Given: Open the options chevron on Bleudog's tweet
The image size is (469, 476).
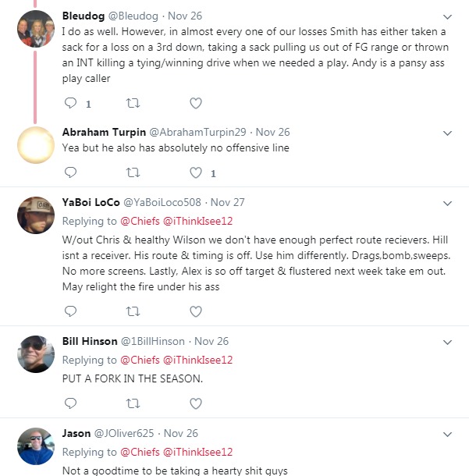Looking at the screenshot, I should 447,16.
